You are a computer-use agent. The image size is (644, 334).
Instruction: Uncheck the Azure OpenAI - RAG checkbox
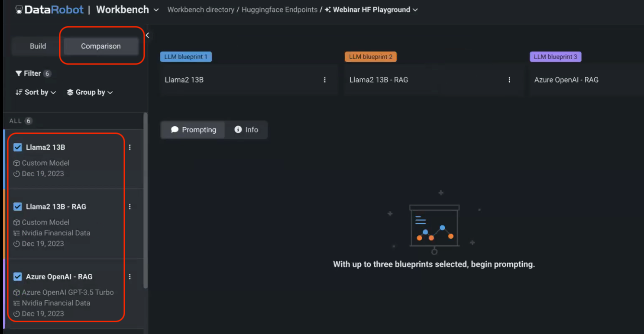[x=17, y=276]
